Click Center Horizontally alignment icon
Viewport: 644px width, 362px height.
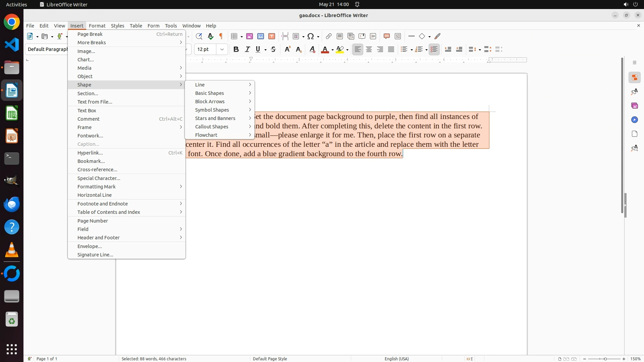tap(369, 50)
